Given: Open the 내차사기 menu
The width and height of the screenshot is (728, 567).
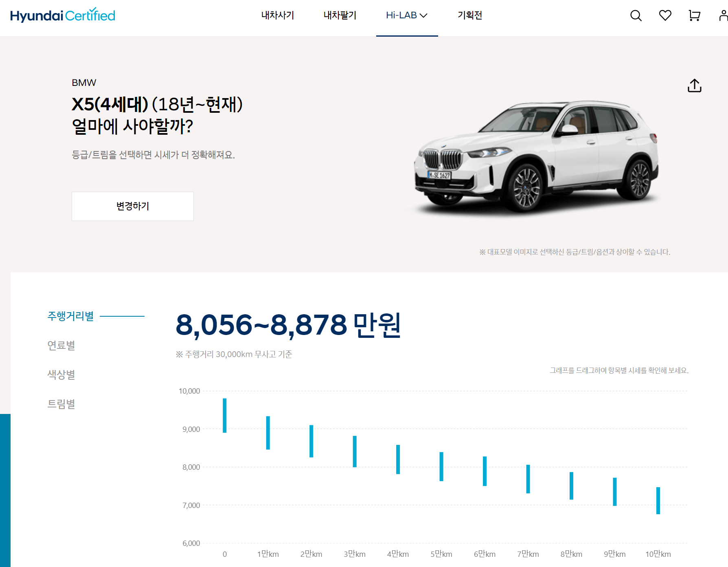Looking at the screenshot, I should pyautogui.click(x=278, y=15).
